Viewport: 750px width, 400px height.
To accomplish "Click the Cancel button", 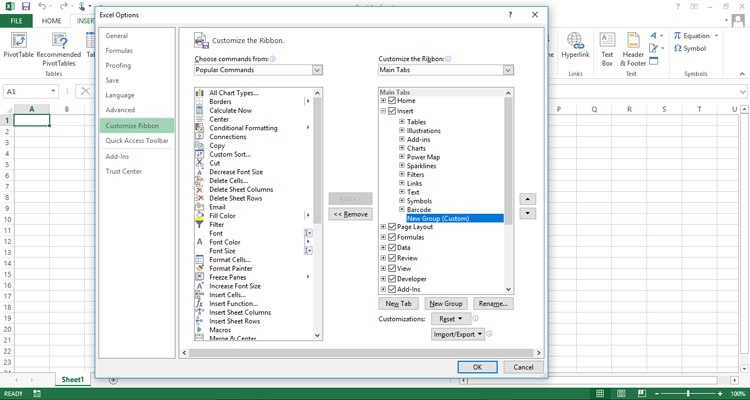I will [523, 367].
